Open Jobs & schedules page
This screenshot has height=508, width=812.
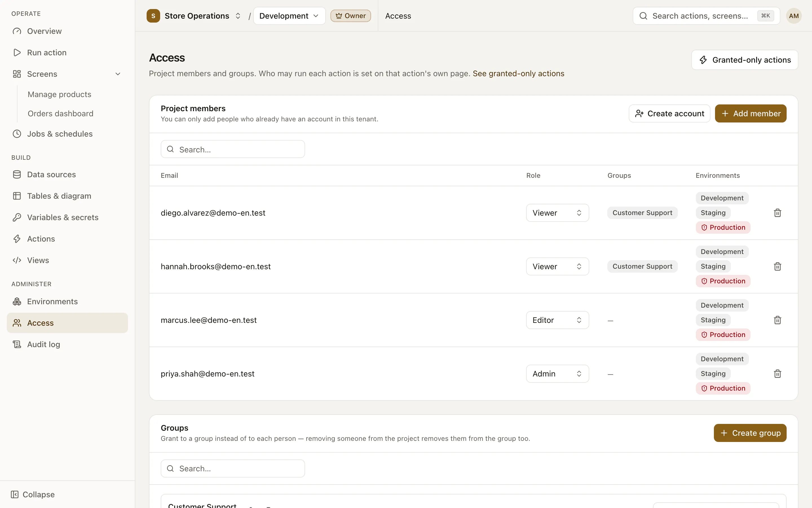coord(67,134)
